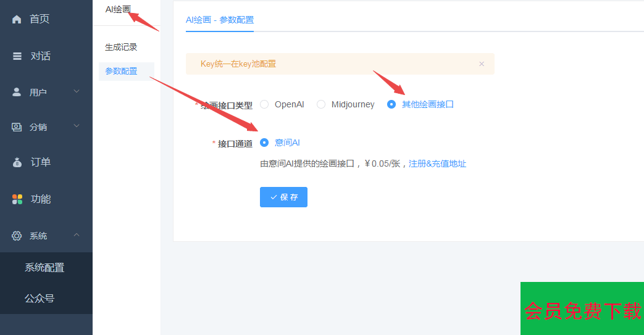Choose Midjourney as drawing interface type
Screen dimensions: 644x335
(x=321, y=104)
